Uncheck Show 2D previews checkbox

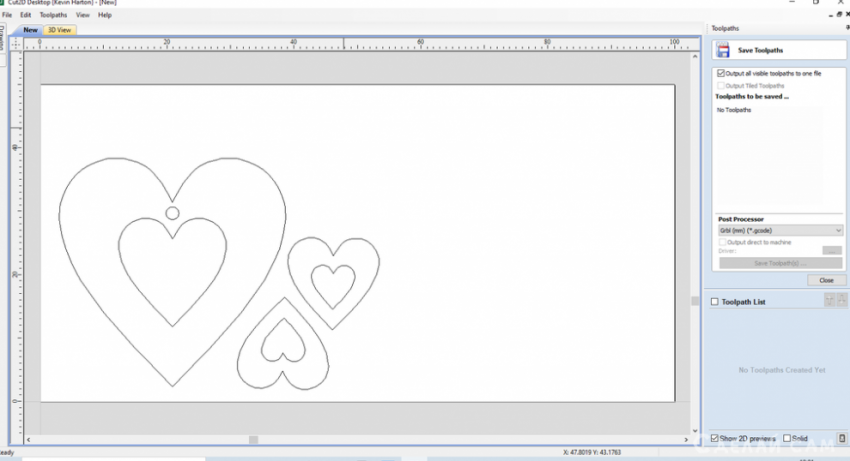[x=714, y=438]
